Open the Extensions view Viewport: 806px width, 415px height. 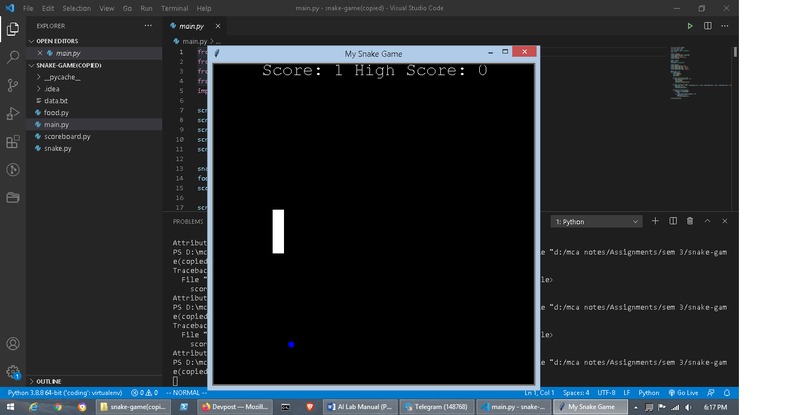pos(13,141)
